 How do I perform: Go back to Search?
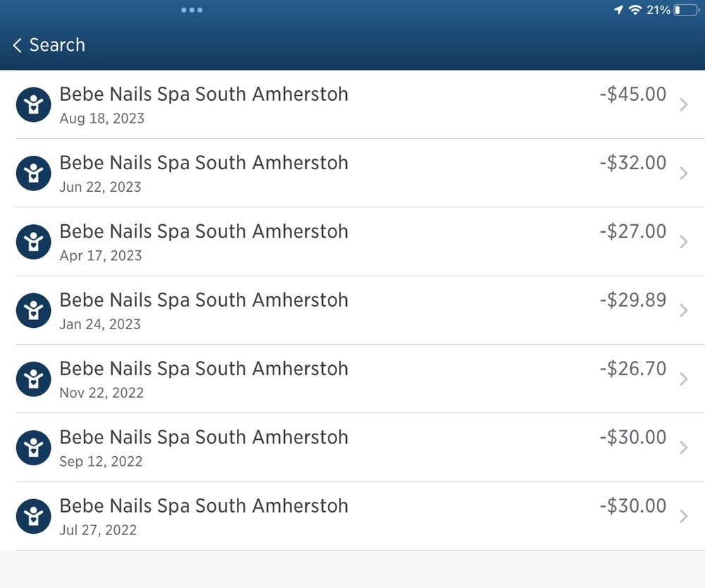click(56, 45)
